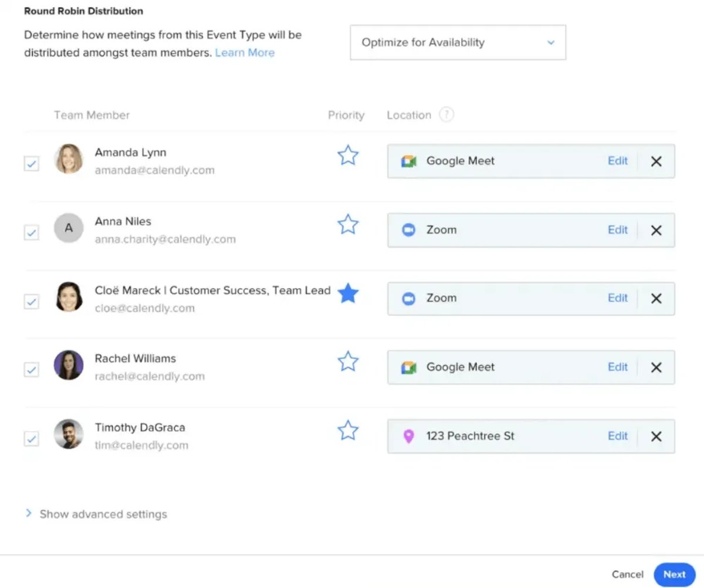Viewport: 704px width, 588px height.
Task: Click Google Meet icon in Rachel Williams's row
Action: pyautogui.click(x=408, y=367)
